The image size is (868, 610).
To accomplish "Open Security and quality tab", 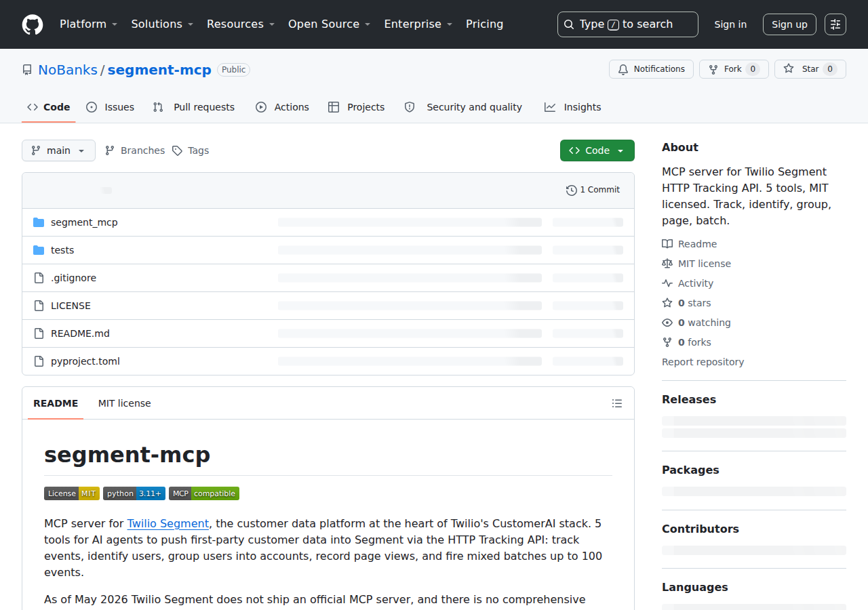I will [x=463, y=107].
